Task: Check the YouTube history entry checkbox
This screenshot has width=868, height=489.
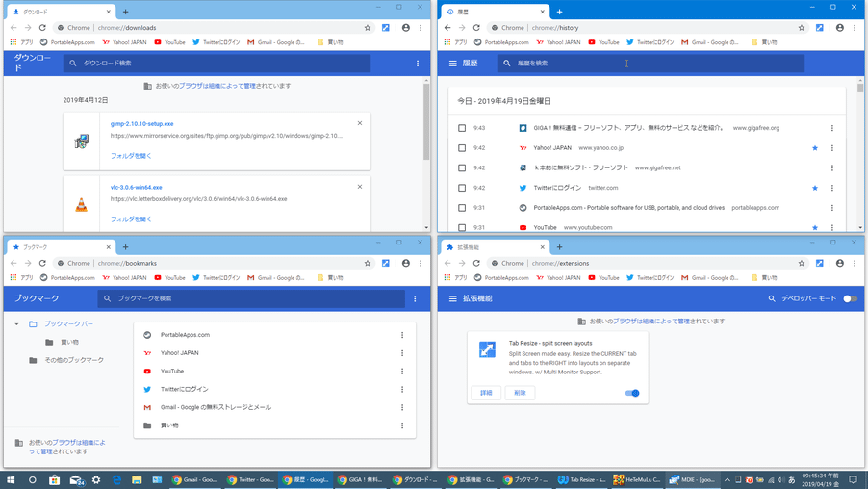Action: [462, 227]
